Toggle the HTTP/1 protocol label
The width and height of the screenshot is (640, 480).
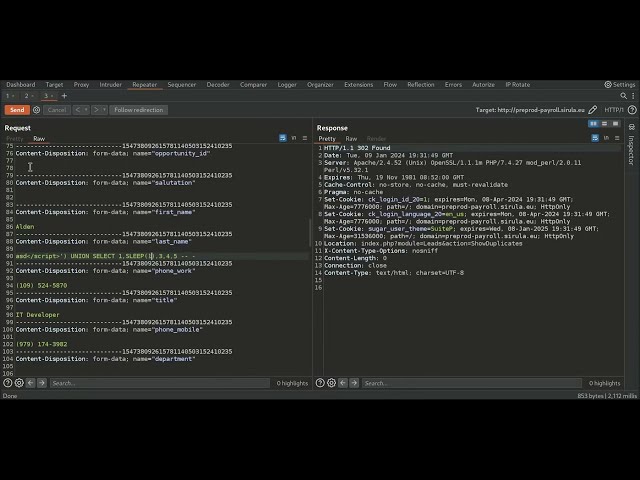pyautogui.click(x=614, y=110)
